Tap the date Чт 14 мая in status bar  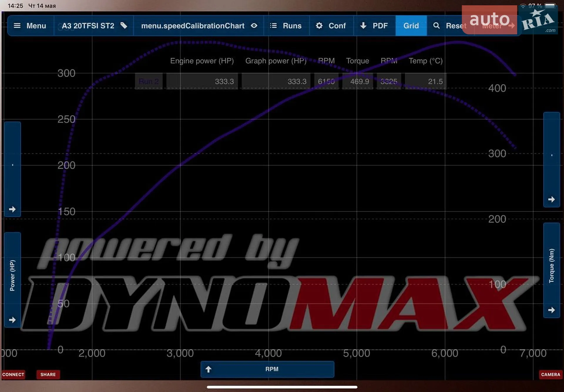click(x=42, y=6)
